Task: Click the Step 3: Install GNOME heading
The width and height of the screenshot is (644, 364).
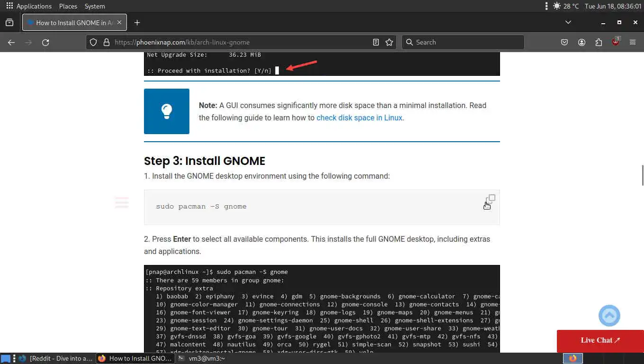Action: coord(205,161)
